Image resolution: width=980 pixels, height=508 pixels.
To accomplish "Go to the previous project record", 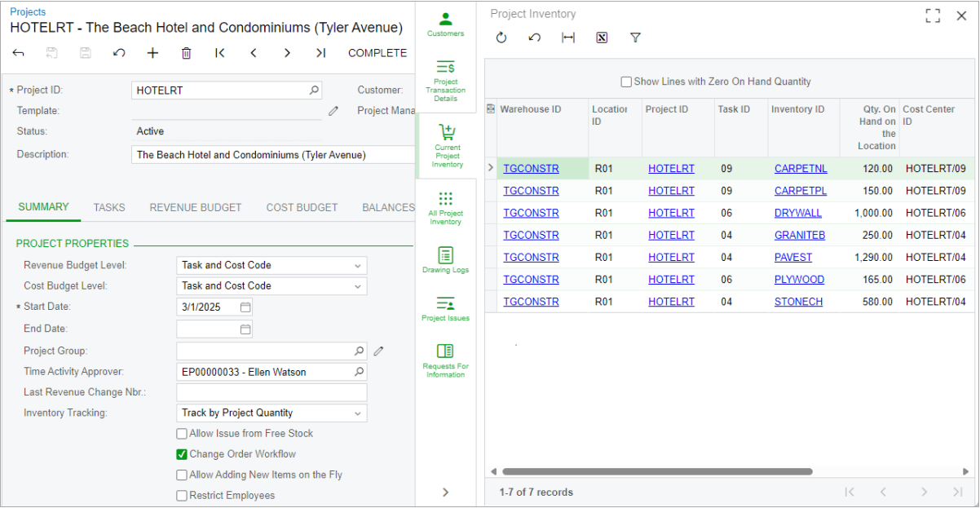I will pyautogui.click(x=254, y=53).
